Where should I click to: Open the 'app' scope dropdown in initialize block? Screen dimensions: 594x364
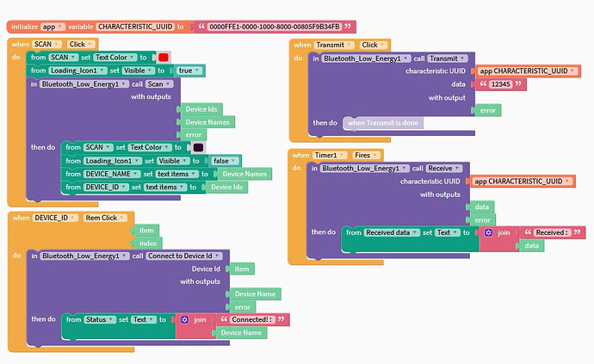tap(53, 27)
